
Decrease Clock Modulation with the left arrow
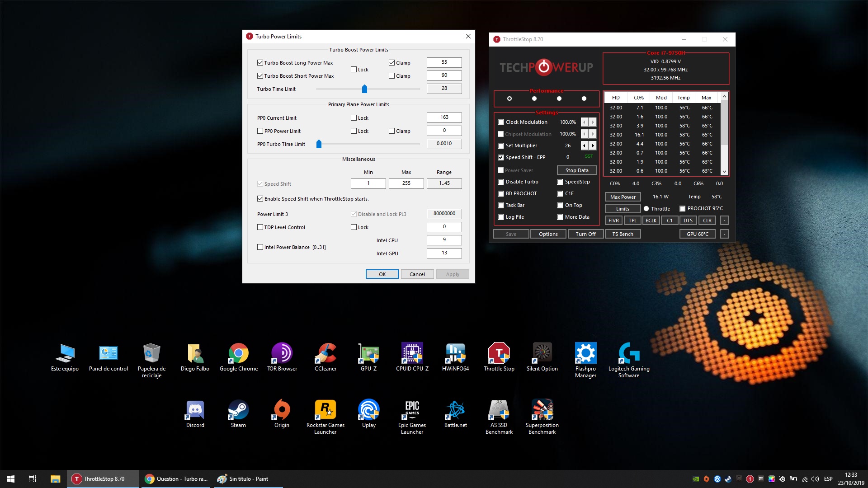(x=584, y=122)
